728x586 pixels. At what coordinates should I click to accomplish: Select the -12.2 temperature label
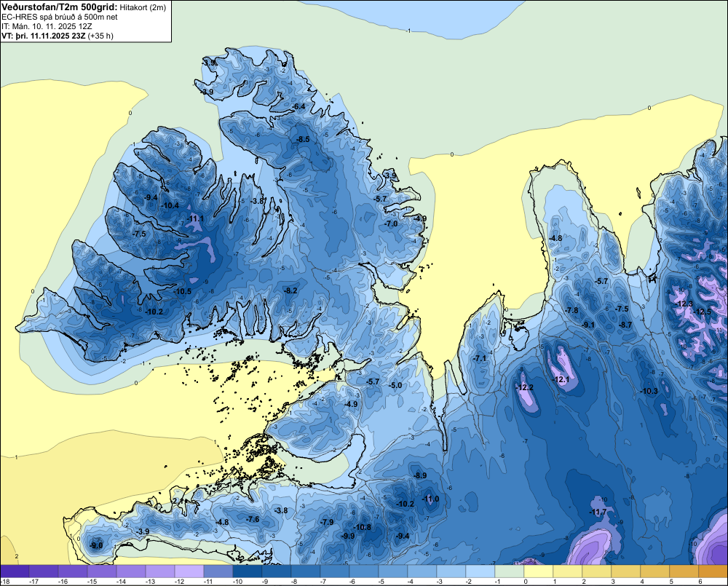pos(525,387)
